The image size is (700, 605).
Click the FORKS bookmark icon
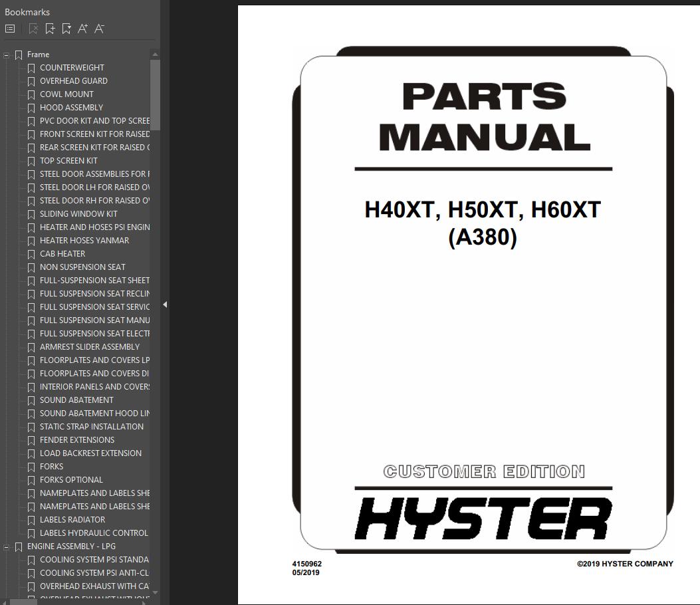pos(31,467)
